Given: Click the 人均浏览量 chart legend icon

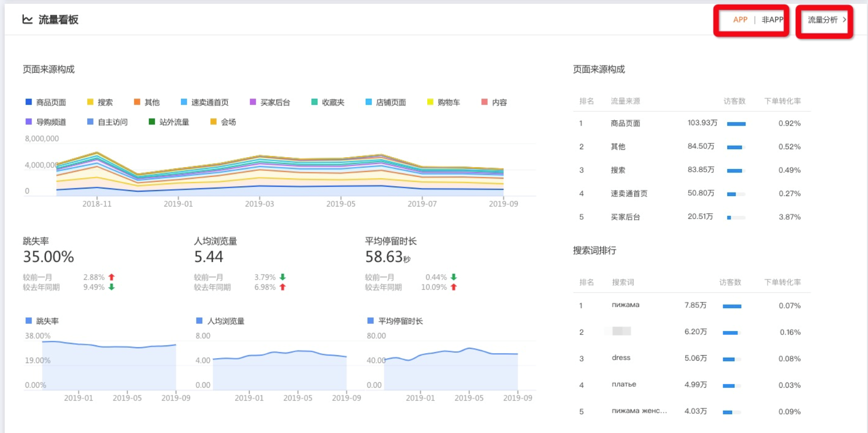Looking at the screenshot, I should click(x=199, y=321).
